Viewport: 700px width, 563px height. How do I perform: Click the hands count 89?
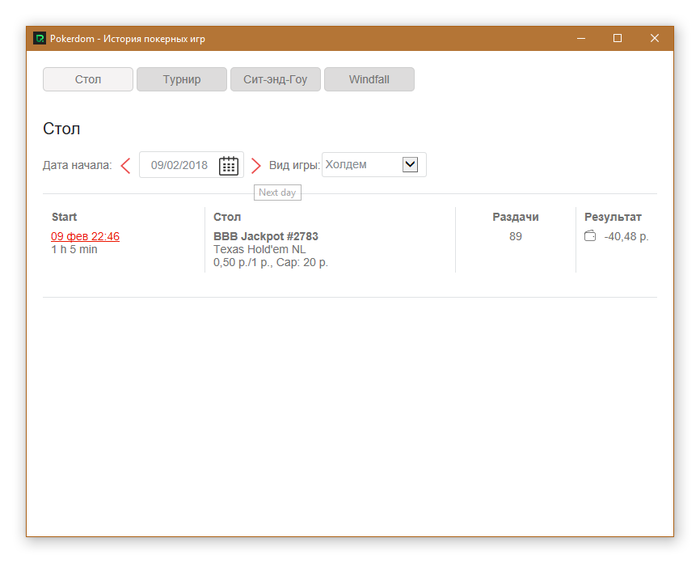click(515, 236)
